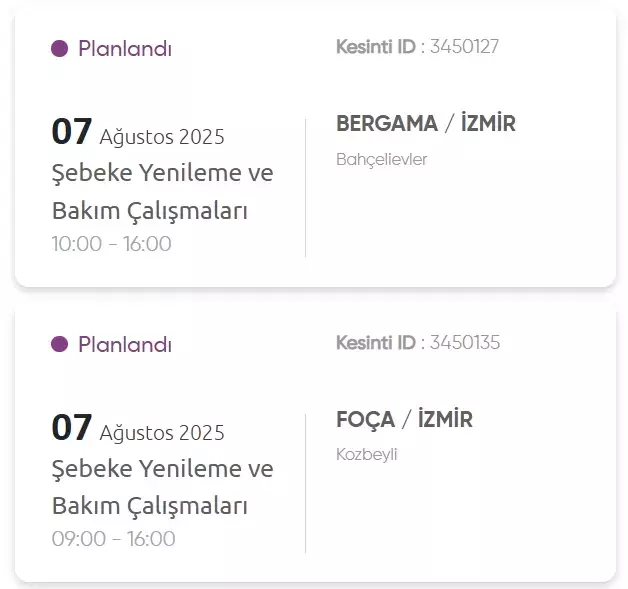Select the Planlandı label on the Foça card
Screen dimensions: 628x589
tap(125, 344)
